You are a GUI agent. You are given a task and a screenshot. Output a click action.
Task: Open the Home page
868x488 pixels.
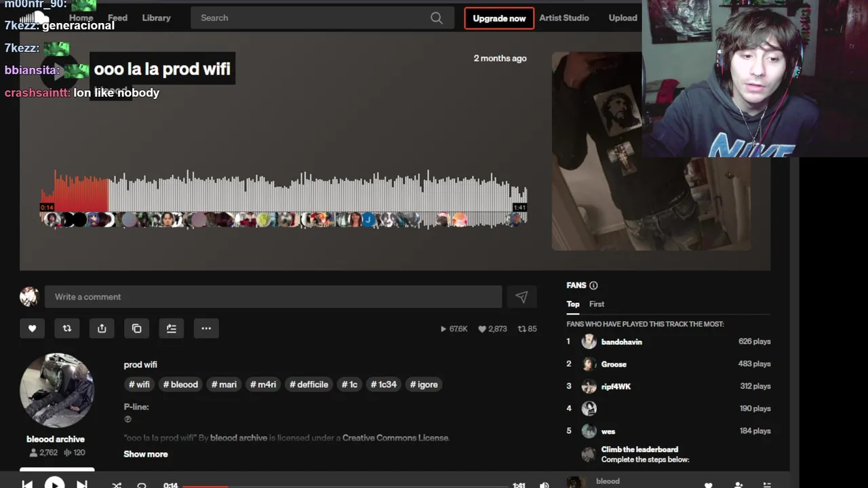coord(81,18)
